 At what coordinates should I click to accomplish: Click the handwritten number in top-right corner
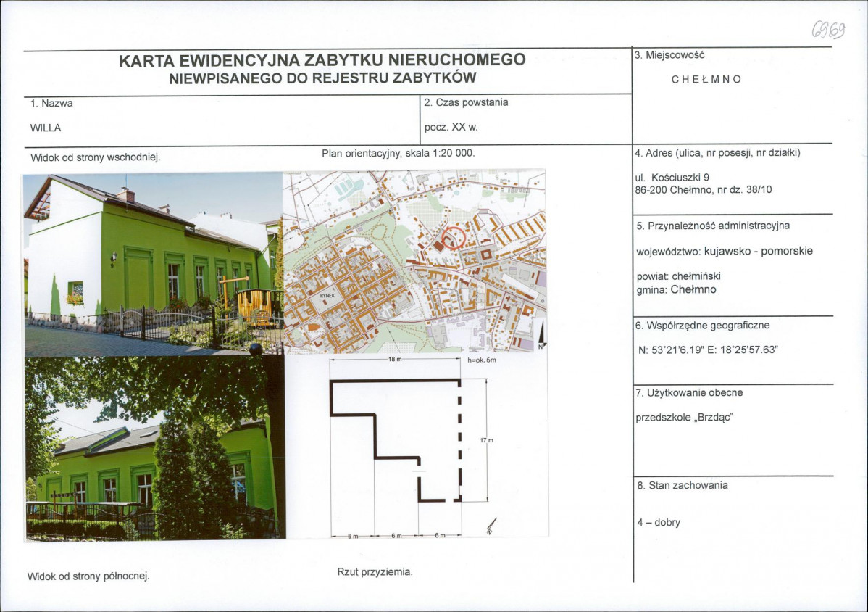[828, 29]
